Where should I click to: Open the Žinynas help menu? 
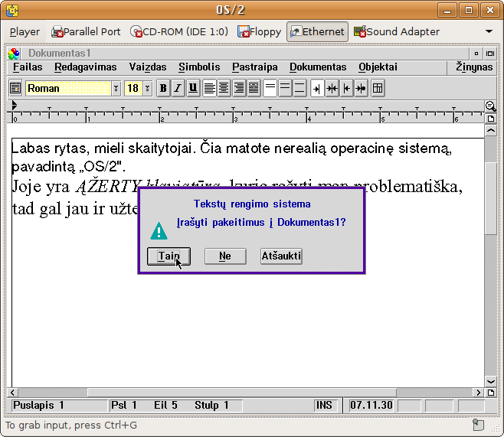click(474, 67)
